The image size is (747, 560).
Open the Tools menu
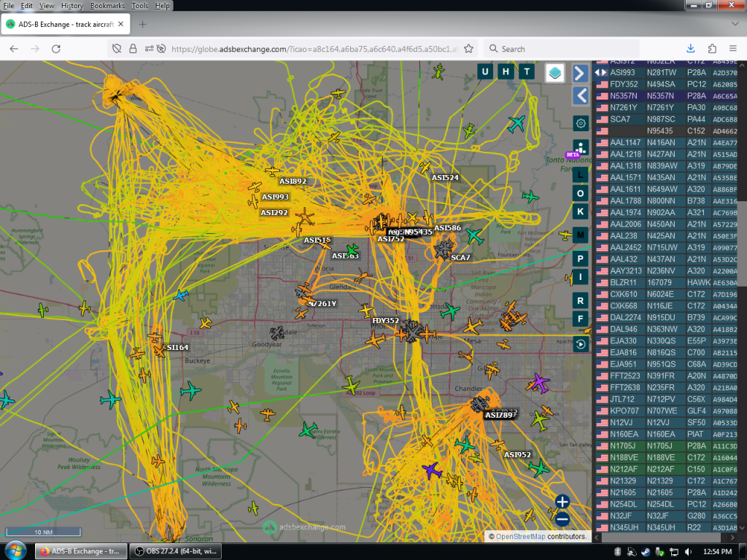[139, 6]
